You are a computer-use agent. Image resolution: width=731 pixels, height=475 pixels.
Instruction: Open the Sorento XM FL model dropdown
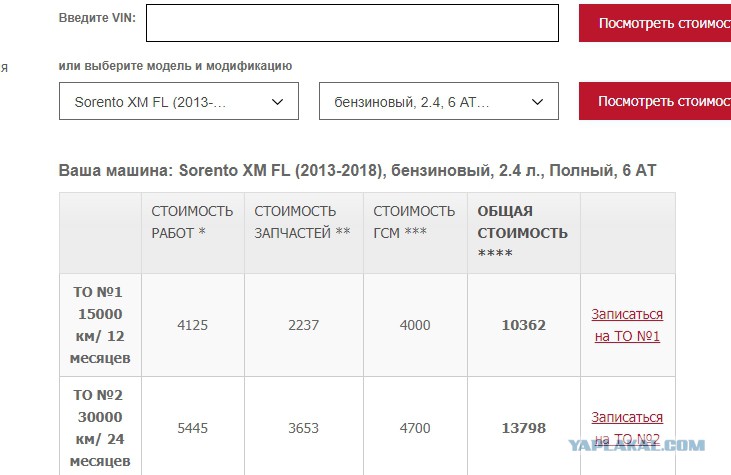point(179,101)
